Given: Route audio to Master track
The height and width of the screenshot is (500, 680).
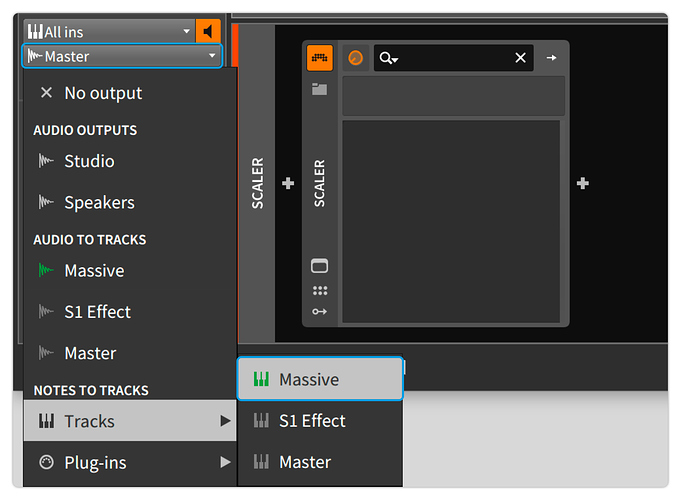Looking at the screenshot, I should pos(130,353).
